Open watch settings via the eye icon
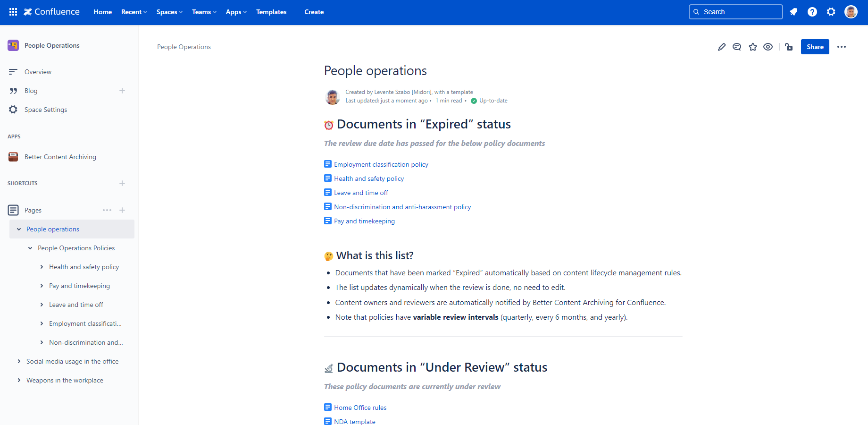The image size is (868, 425). pyautogui.click(x=768, y=47)
